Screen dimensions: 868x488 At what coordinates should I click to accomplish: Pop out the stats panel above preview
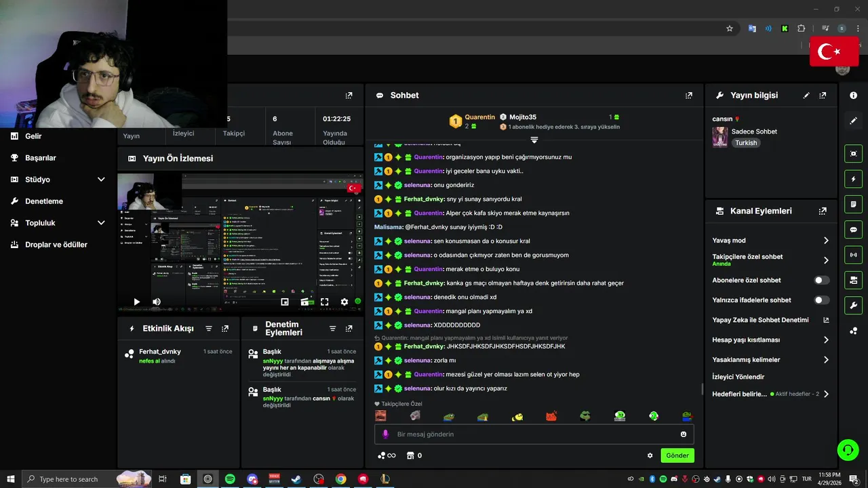coord(349,96)
